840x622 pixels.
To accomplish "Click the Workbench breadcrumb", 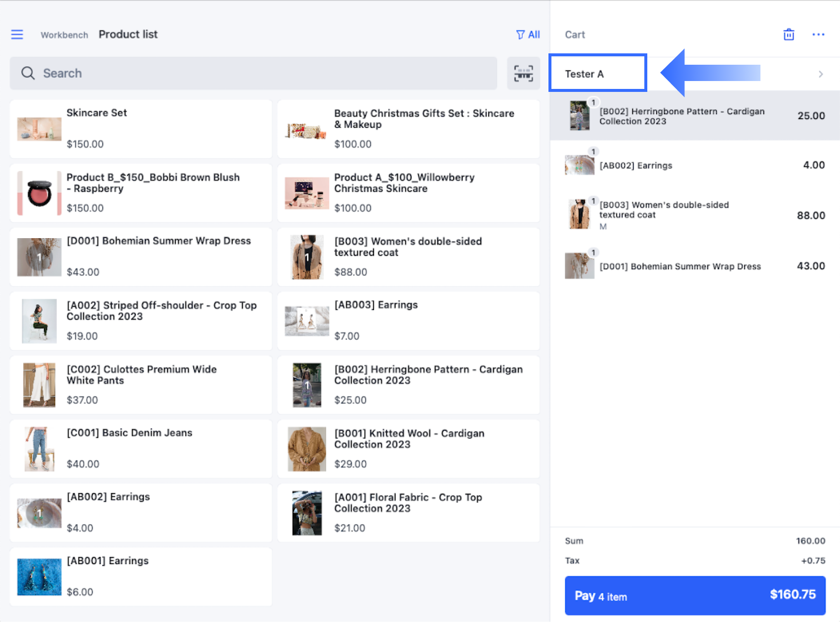I will coord(64,35).
